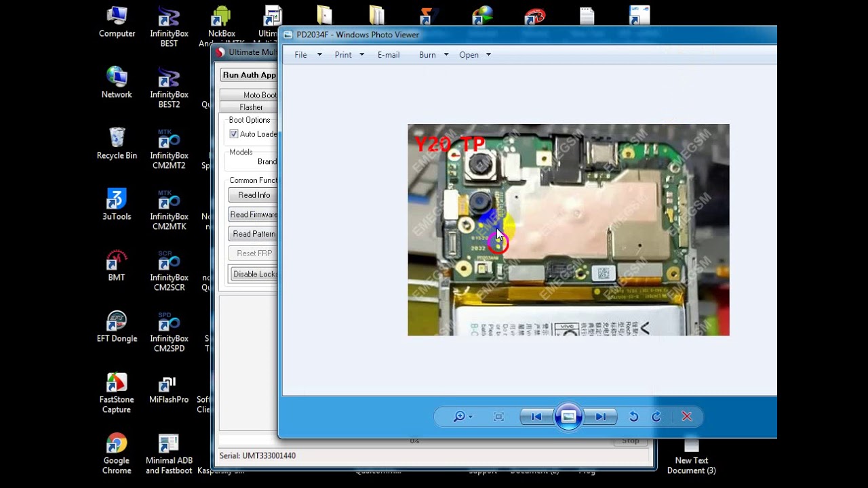Select the InfinityBox CM2MT2 desktop icon
This screenshot has width=868, height=488.
[169, 149]
